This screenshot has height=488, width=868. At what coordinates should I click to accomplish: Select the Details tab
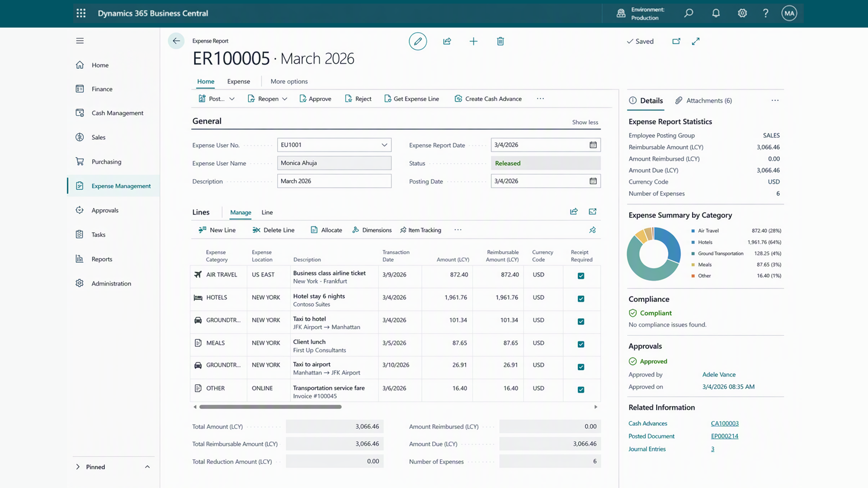(x=646, y=100)
